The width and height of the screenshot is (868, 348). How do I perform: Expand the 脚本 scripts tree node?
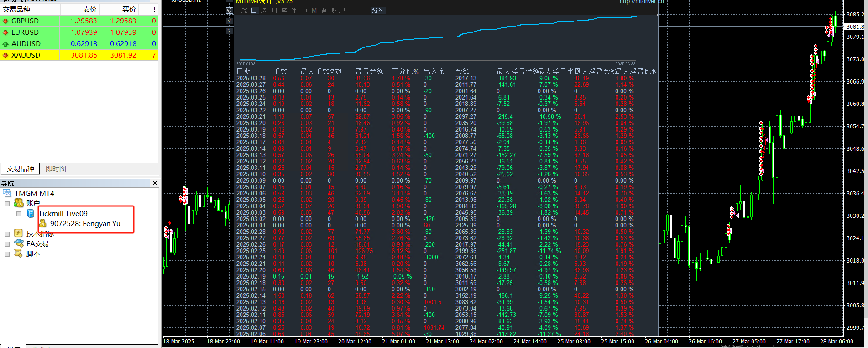pos(7,253)
